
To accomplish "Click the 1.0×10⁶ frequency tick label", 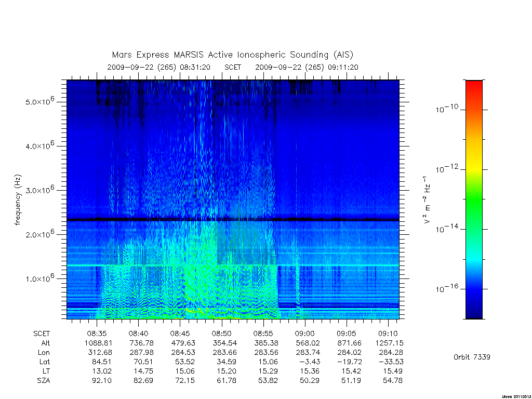I will click(x=39, y=278).
